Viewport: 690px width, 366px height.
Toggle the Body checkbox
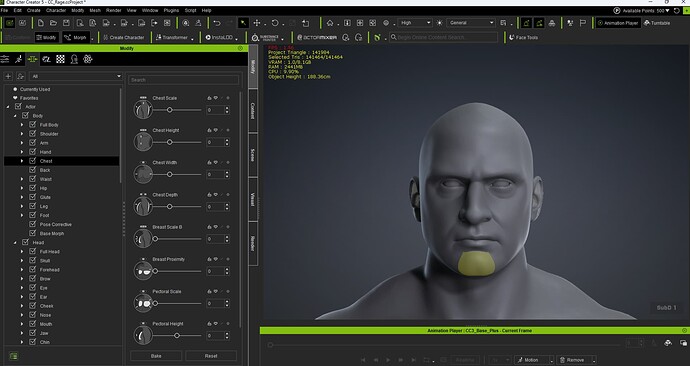[25, 116]
